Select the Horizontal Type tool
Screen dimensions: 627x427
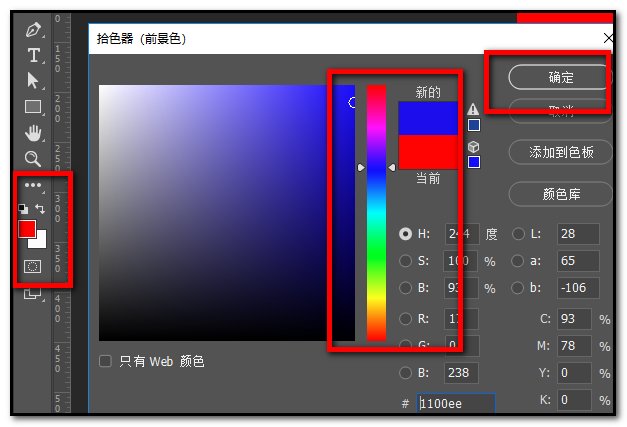click(x=33, y=55)
